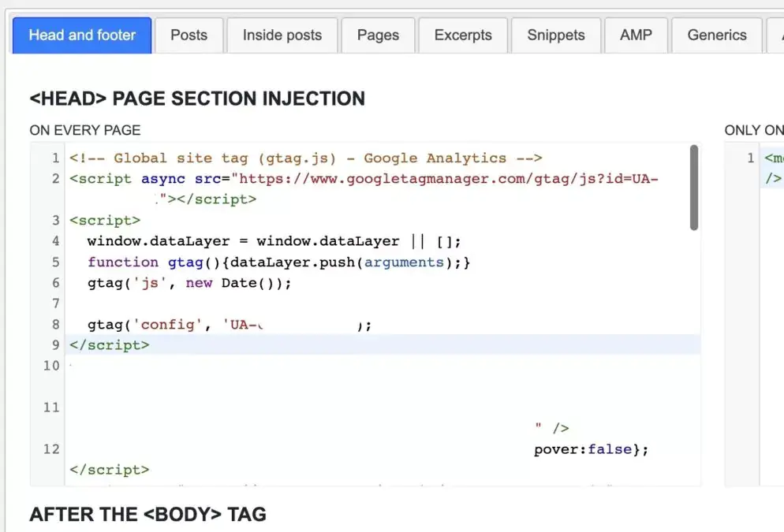
Task: Click the window.dataLayer statement on line 4
Action: (x=237, y=241)
